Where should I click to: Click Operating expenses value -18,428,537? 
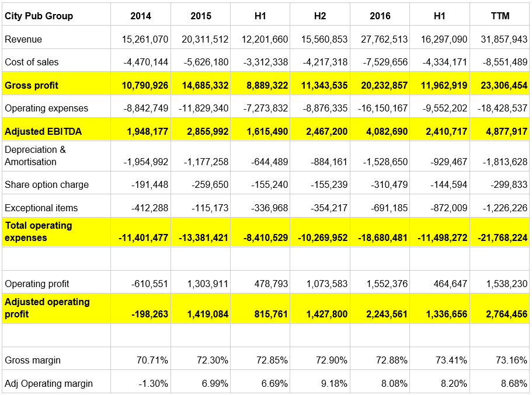pos(502,108)
